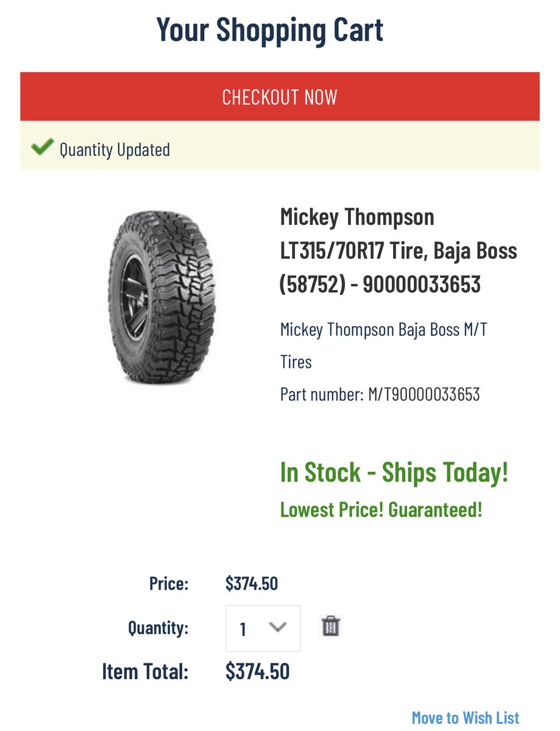Screen dimensions: 560x731
Task: Click the CHECKOUT NOW button
Action: click(x=280, y=97)
